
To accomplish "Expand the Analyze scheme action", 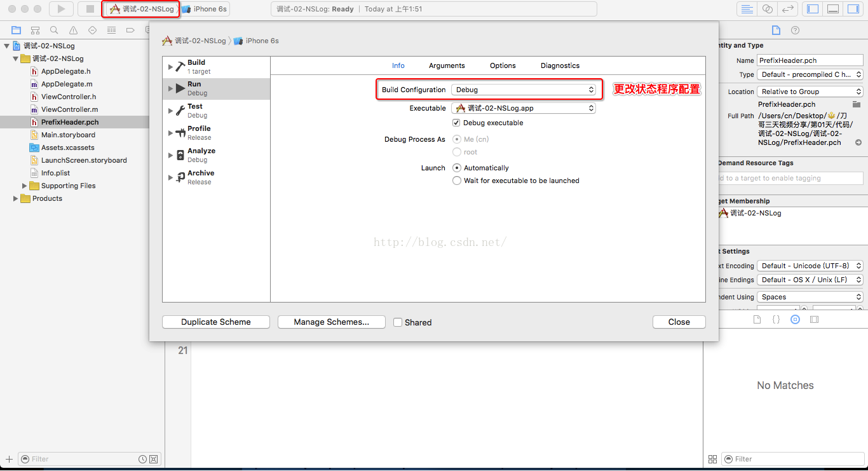I will 170,155.
